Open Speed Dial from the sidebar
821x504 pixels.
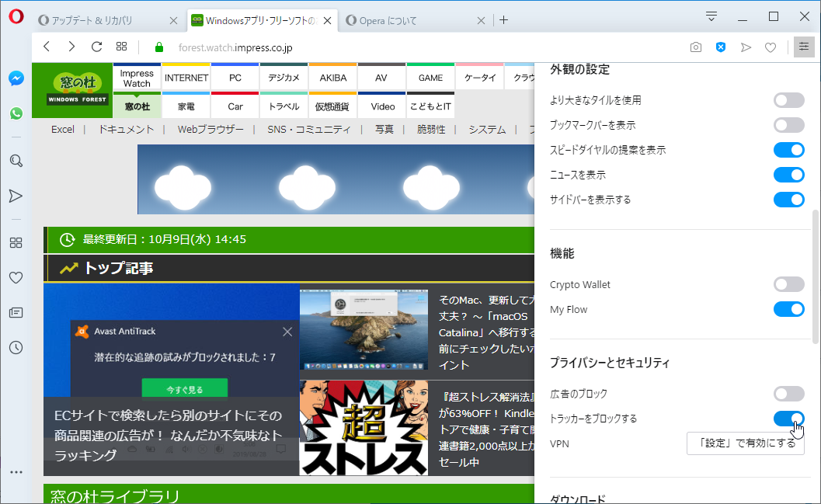[16, 243]
